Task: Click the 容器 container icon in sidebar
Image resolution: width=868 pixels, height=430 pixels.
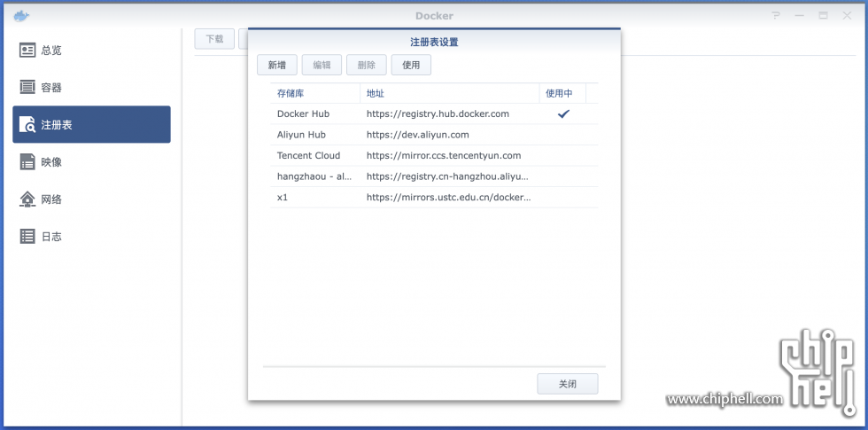Action: [x=27, y=88]
